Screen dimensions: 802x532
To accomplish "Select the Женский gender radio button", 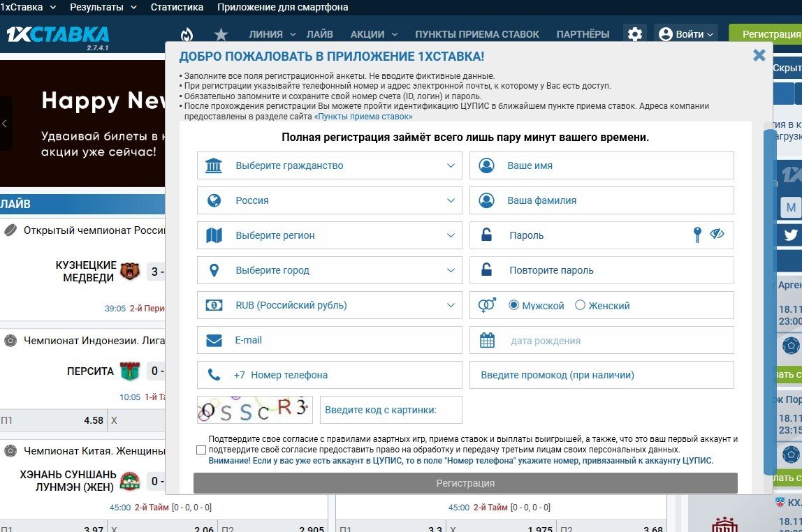I will pos(580,305).
